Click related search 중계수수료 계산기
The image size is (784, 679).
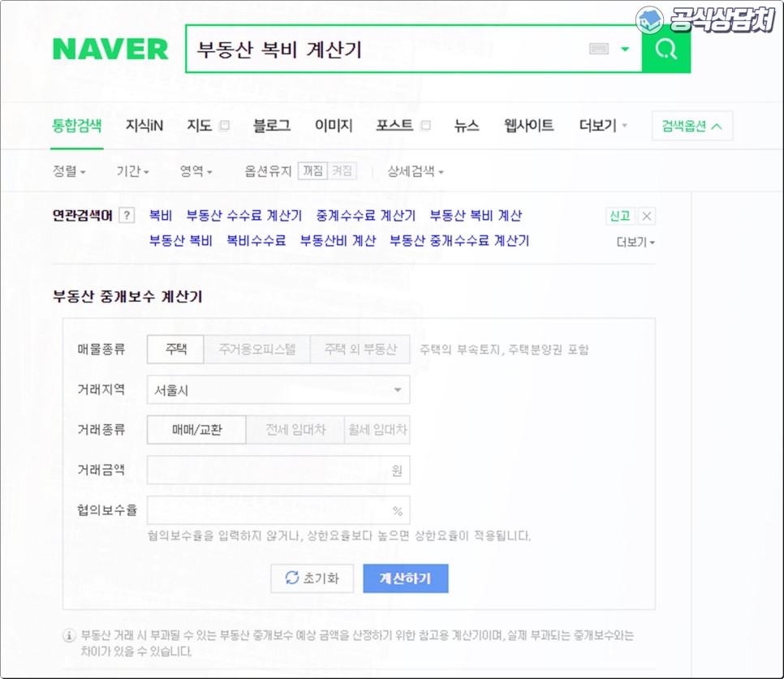[365, 215]
